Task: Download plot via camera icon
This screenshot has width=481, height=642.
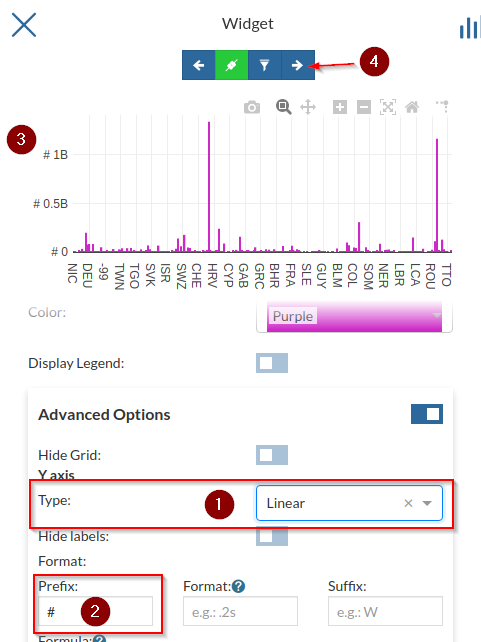Action: (252, 107)
